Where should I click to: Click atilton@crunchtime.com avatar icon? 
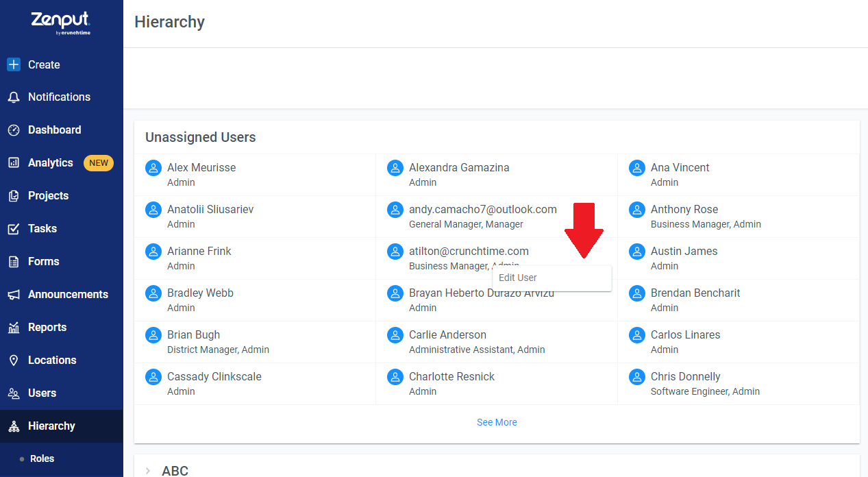pyautogui.click(x=395, y=252)
